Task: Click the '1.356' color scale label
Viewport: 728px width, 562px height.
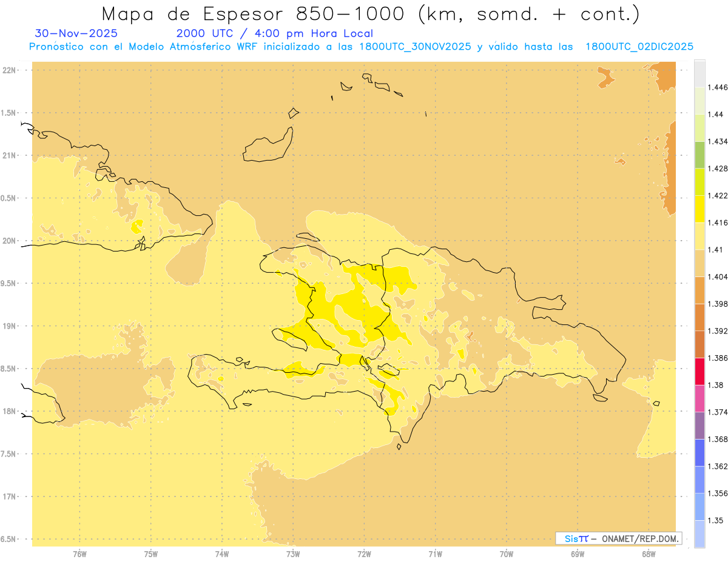Action: pos(717,493)
